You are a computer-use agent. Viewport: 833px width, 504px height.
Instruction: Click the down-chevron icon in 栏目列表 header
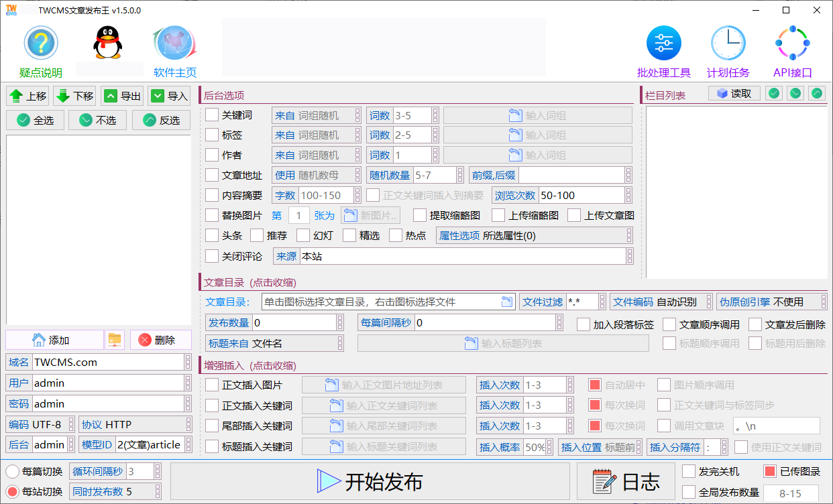tap(795, 93)
